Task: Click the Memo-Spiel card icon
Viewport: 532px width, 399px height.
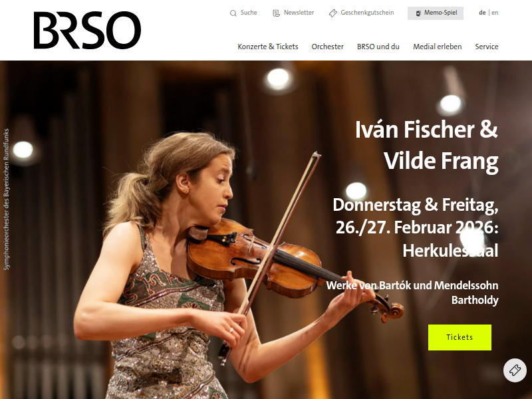Action: click(418, 13)
